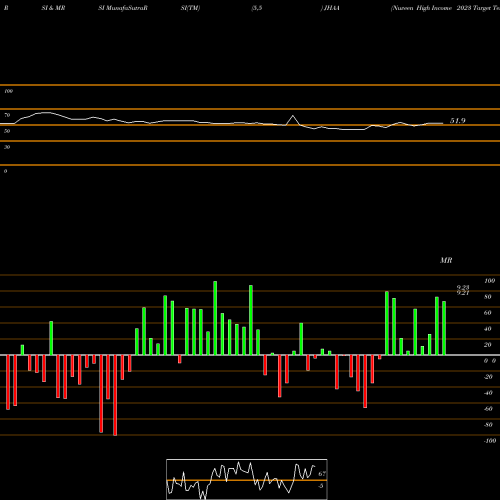Click the 51.9 RSI value label
This screenshot has height=500, width=500.
click(458, 121)
